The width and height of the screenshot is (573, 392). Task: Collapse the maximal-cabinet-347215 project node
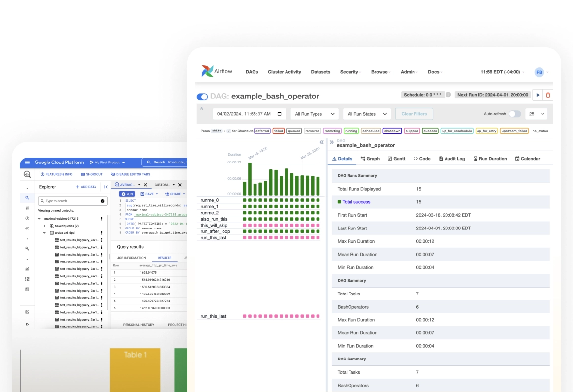[39, 219]
